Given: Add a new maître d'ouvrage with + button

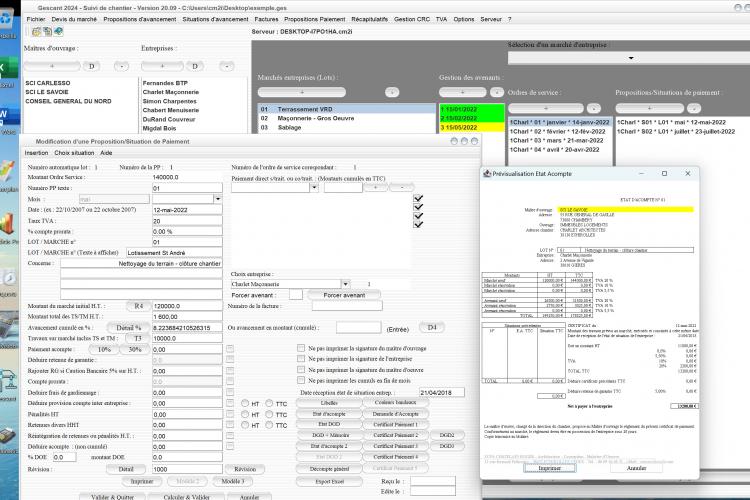Looking at the screenshot, I should 52,66.
